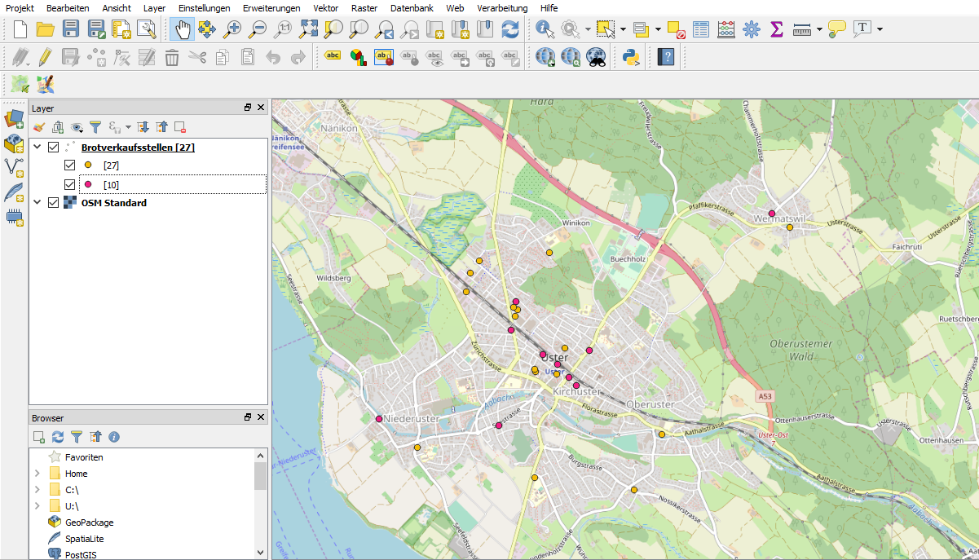
Task: Expand the Home folder in Browser
Action: 37,474
